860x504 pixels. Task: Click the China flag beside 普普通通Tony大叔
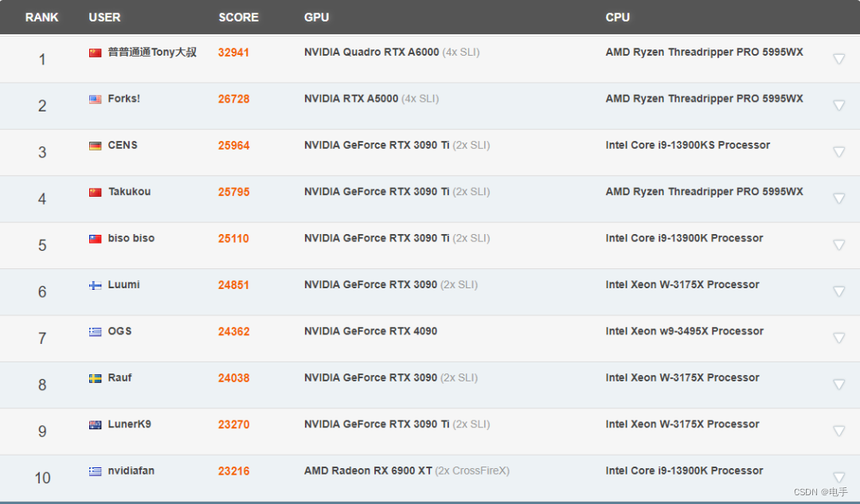tap(96, 53)
